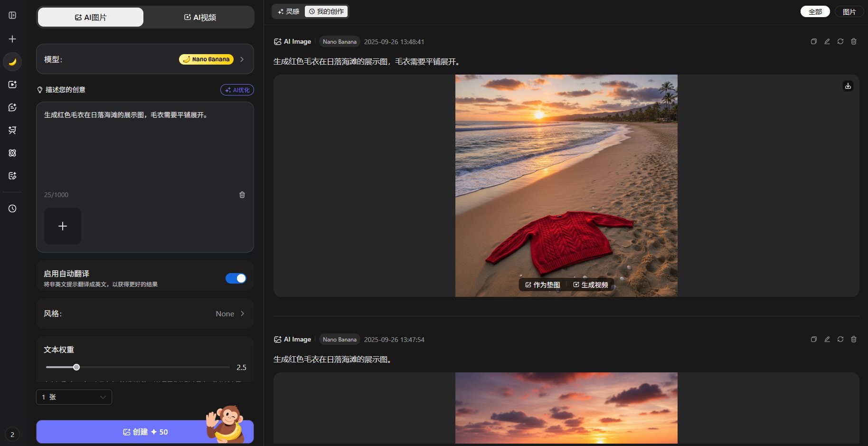Click the 创建 50 credits button
This screenshot has height=446, width=868.
145,432
